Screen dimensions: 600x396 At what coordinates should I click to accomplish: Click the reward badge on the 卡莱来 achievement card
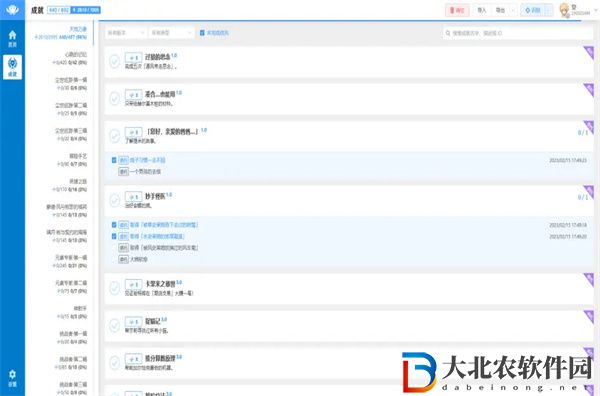point(134,285)
